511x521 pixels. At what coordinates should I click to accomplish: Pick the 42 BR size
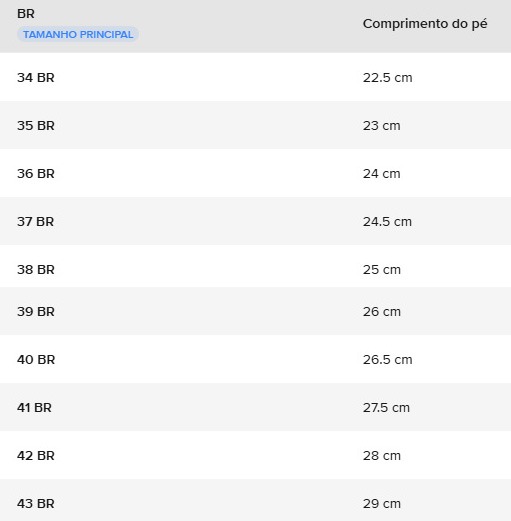tap(36, 456)
